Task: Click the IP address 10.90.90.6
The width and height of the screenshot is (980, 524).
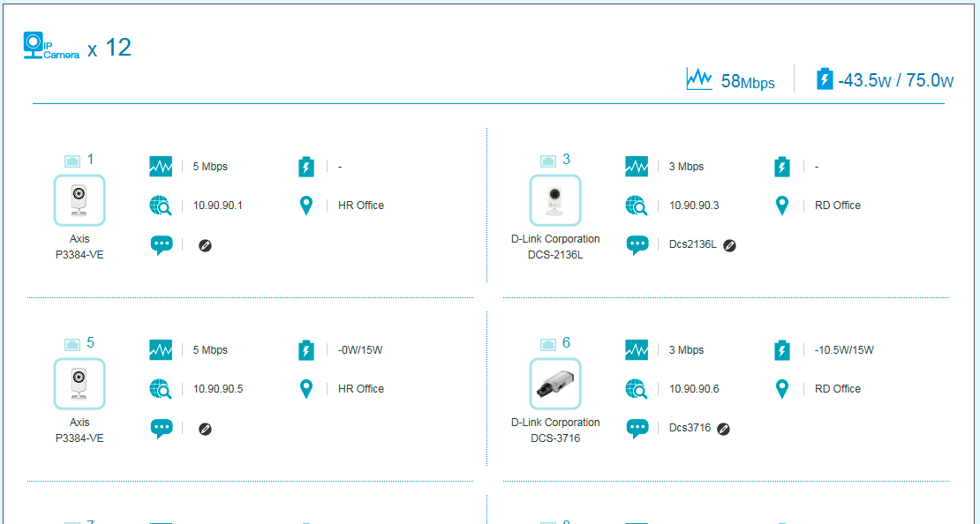Action: (694, 389)
